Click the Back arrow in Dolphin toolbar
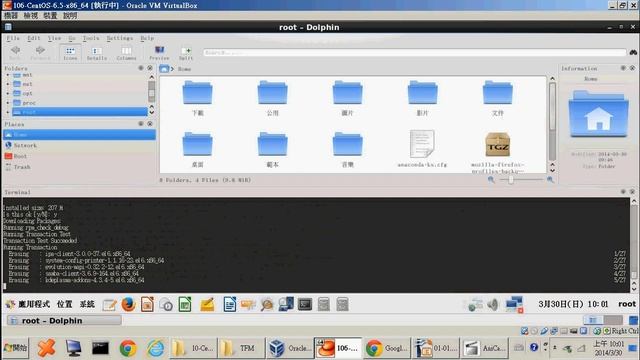Screen dimensions: 640x360 click(16, 52)
